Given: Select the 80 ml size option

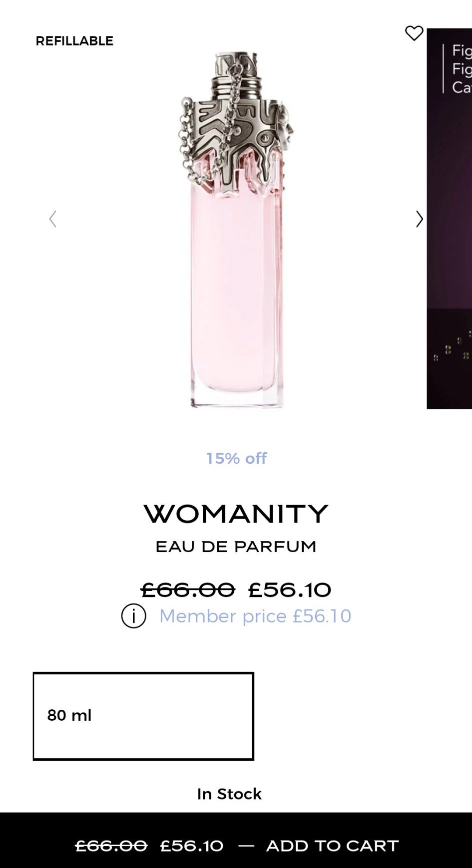Looking at the screenshot, I should 143,716.
